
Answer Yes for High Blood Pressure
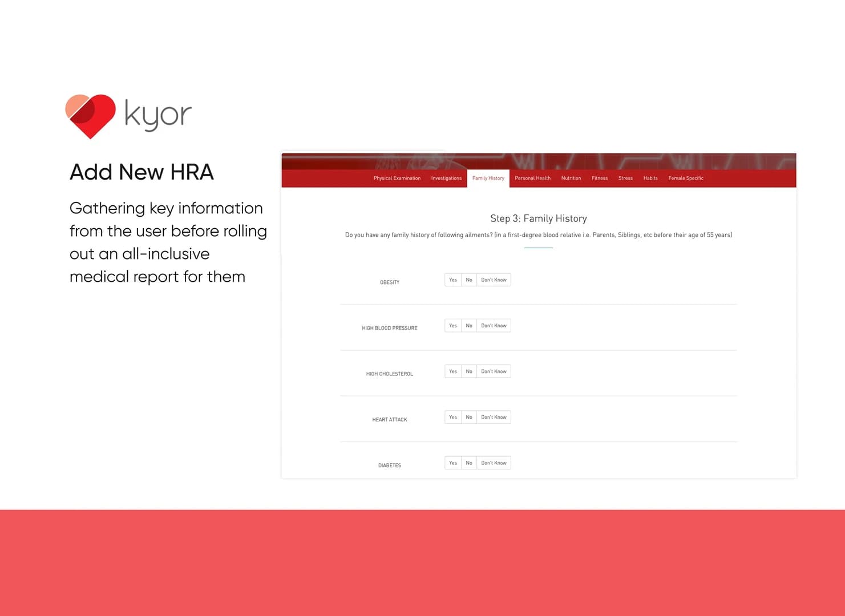click(x=453, y=326)
